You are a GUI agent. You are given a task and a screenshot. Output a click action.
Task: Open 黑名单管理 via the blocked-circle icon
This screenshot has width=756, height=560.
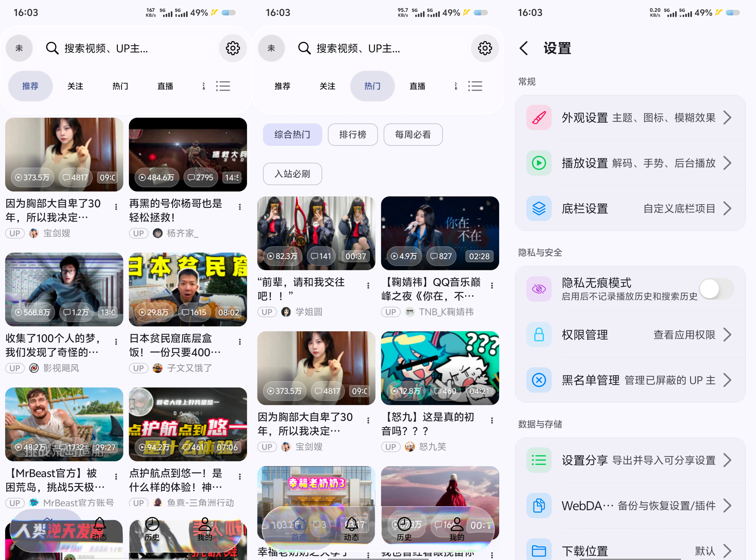(x=539, y=380)
